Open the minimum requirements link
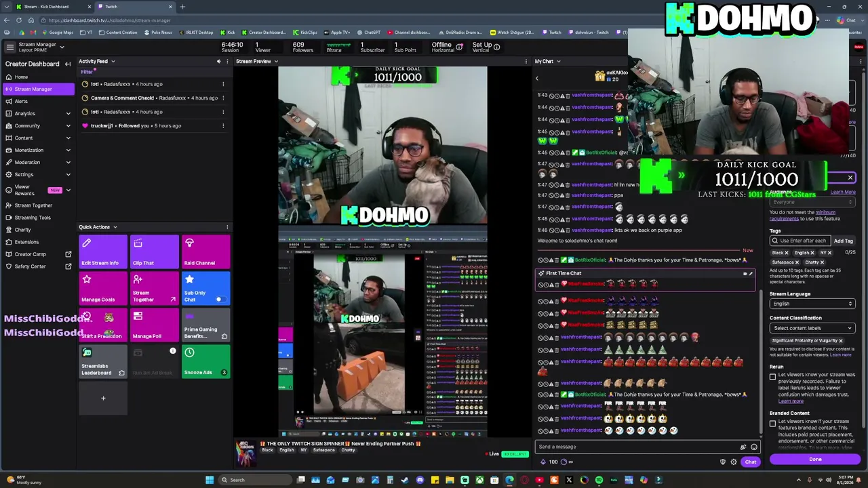Image resolution: width=868 pixels, height=488 pixels. point(804,216)
